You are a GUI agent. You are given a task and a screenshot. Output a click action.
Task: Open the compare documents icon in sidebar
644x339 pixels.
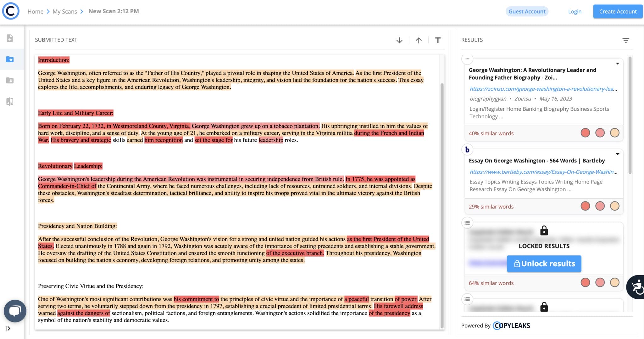click(x=10, y=102)
